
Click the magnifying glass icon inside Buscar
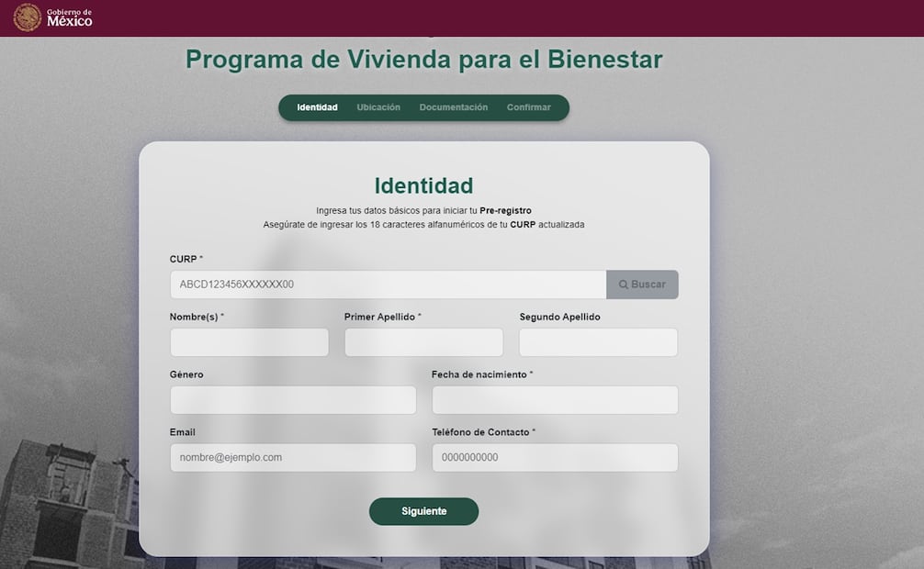coord(625,284)
